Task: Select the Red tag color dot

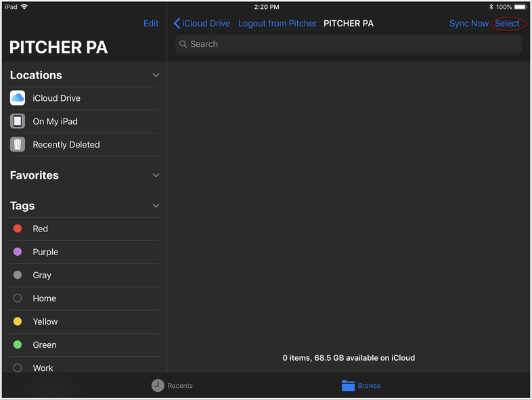Action: pyautogui.click(x=18, y=229)
